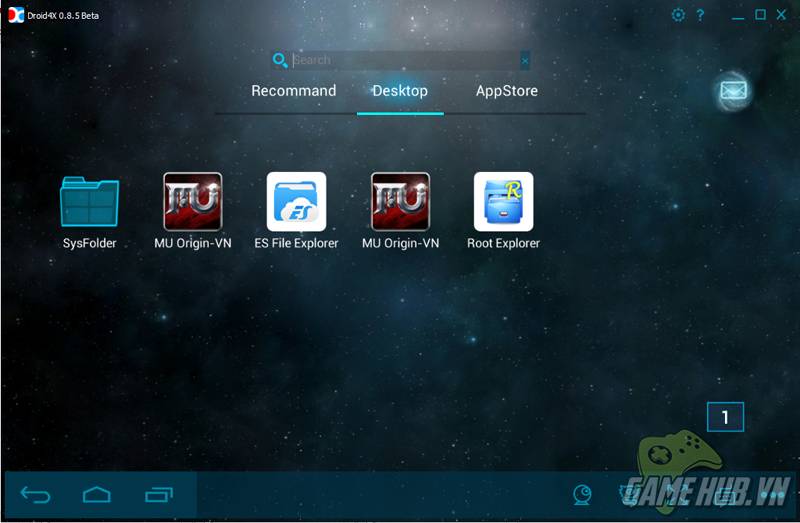Launch MU Origin-VN next to SysFolder
Viewport: 800px width, 523px height.
(x=193, y=202)
